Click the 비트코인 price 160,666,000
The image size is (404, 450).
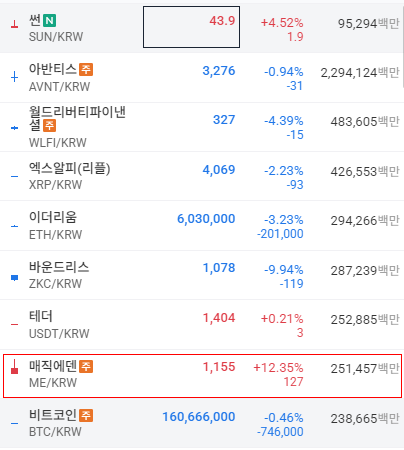click(199, 417)
